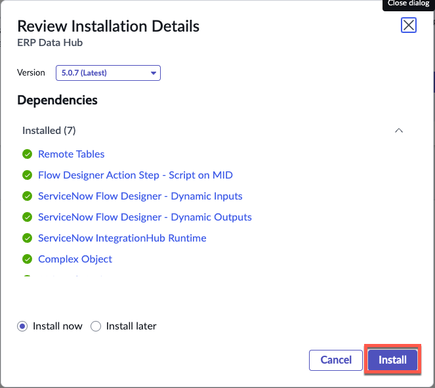Open ServiceNow Flow Designer - Dynamic Outputs link

pos(145,217)
